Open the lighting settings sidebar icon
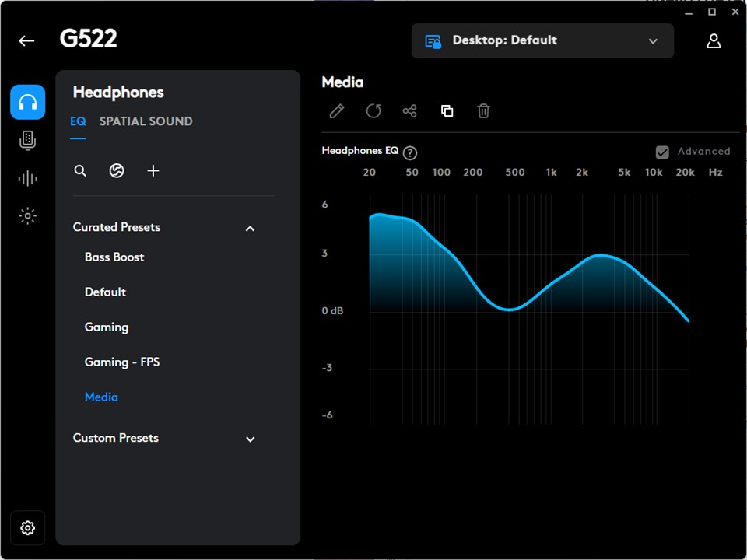 pyautogui.click(x=27, y=216)
